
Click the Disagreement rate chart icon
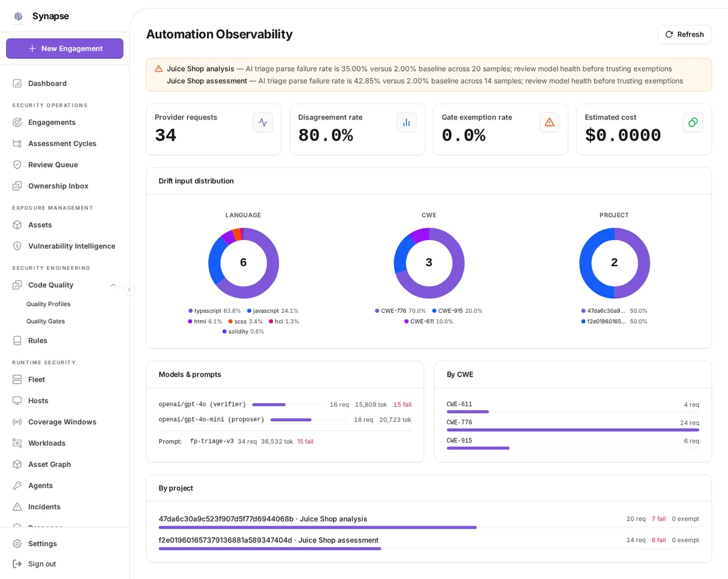click(x=406, y=122)
